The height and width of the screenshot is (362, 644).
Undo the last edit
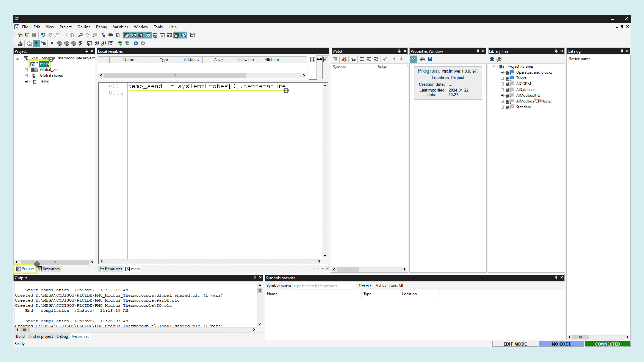pos(43,35)
